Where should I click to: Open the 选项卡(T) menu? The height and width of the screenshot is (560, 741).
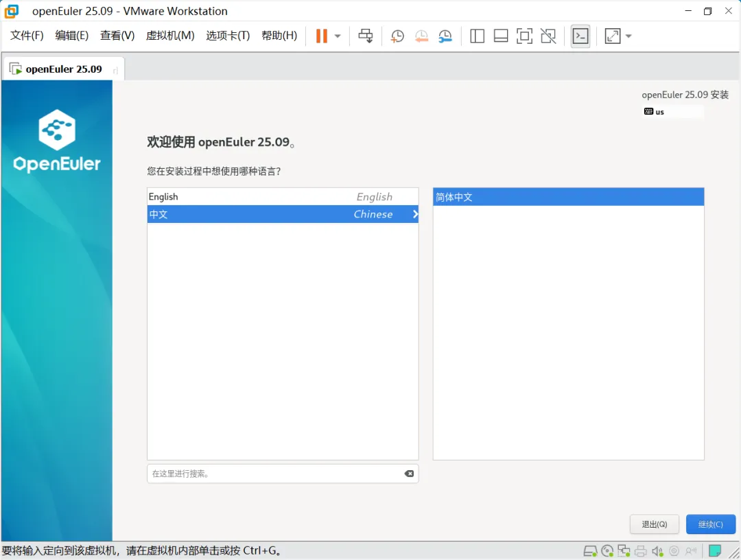pos(228,36)
